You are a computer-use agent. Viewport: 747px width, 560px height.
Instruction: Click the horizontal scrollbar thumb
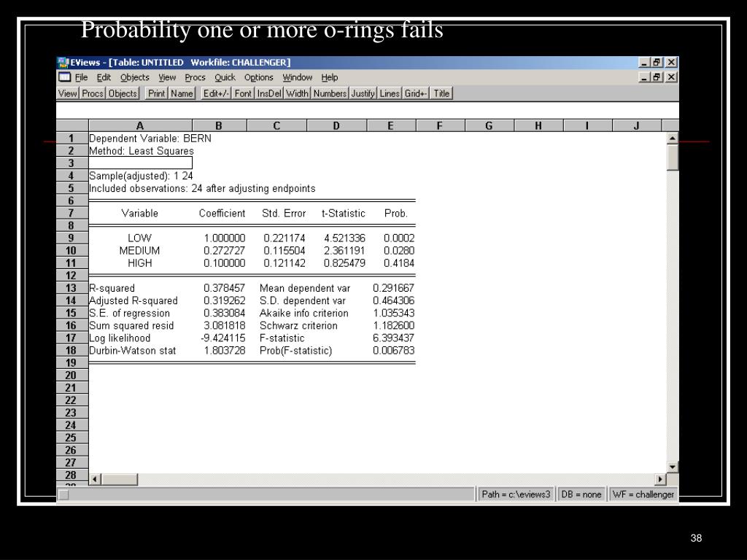(x=120, y=480)
